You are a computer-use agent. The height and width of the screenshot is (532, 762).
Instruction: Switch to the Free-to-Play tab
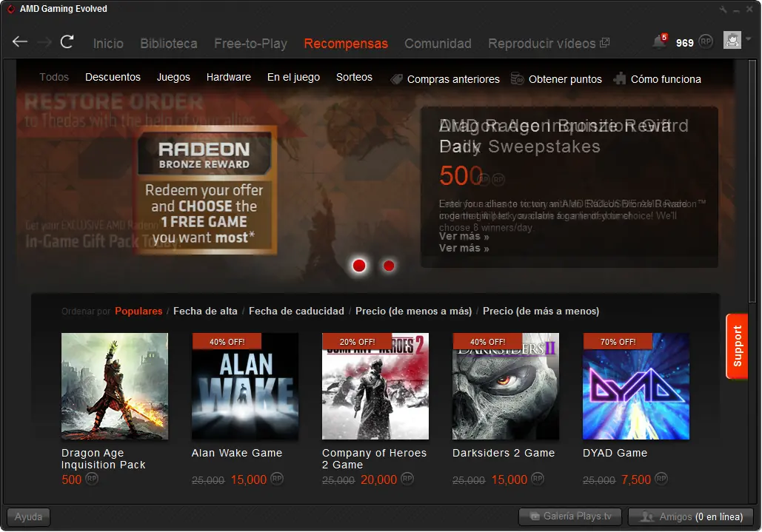[251, 44]
